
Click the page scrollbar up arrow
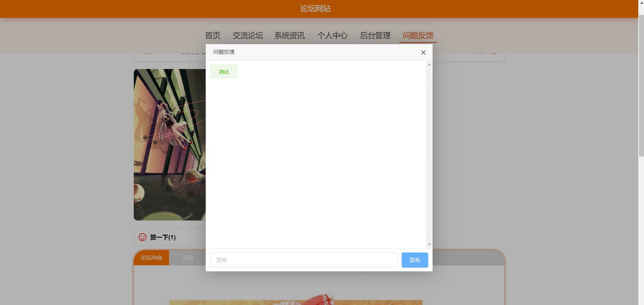[641, 3]
